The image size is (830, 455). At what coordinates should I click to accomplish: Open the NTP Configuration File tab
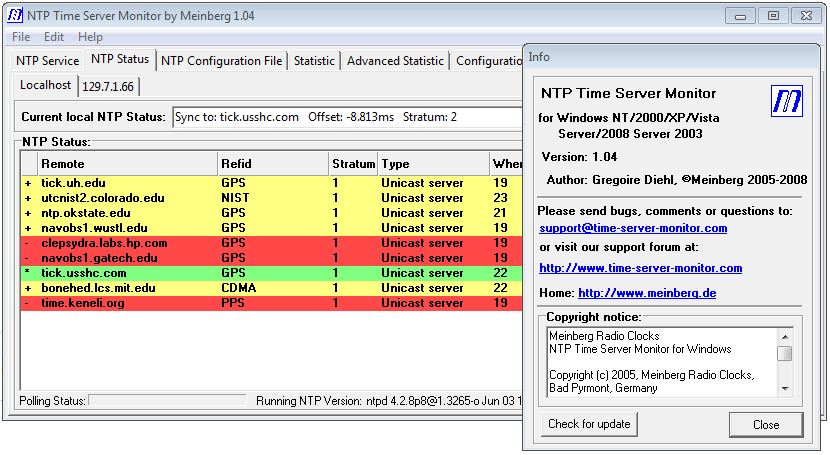click(221, 61)
